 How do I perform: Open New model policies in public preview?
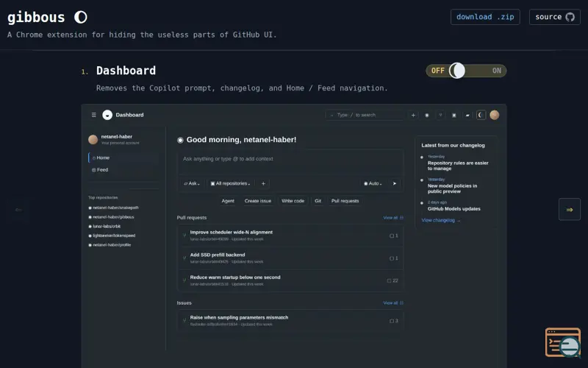(x=452, y=188)
